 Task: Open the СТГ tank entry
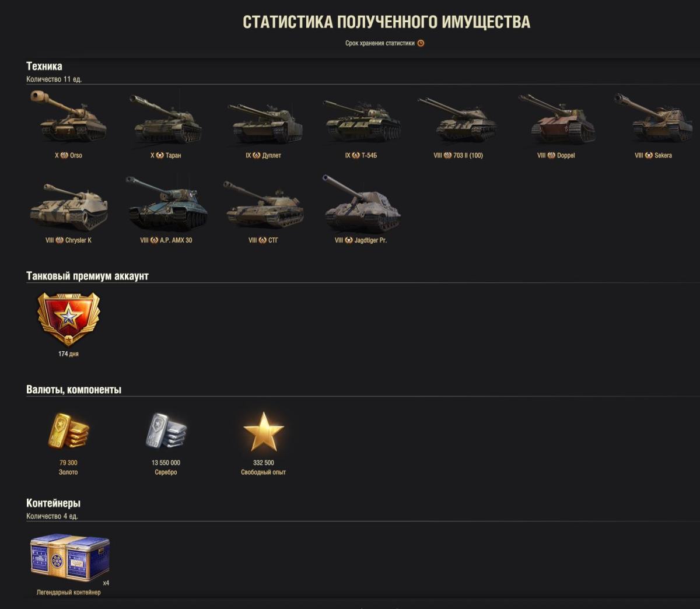click(x=264, y=204)
